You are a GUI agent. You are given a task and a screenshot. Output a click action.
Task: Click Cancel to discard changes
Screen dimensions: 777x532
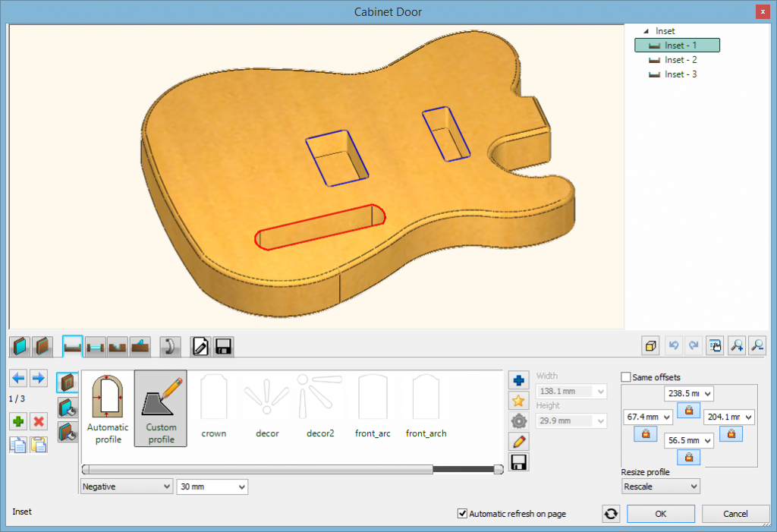coord(735,514)
